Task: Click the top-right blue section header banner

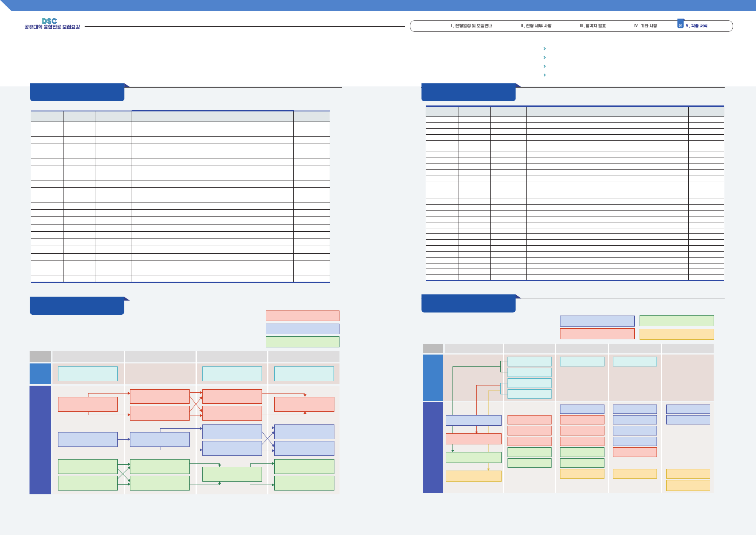Action: coord(468,92)
